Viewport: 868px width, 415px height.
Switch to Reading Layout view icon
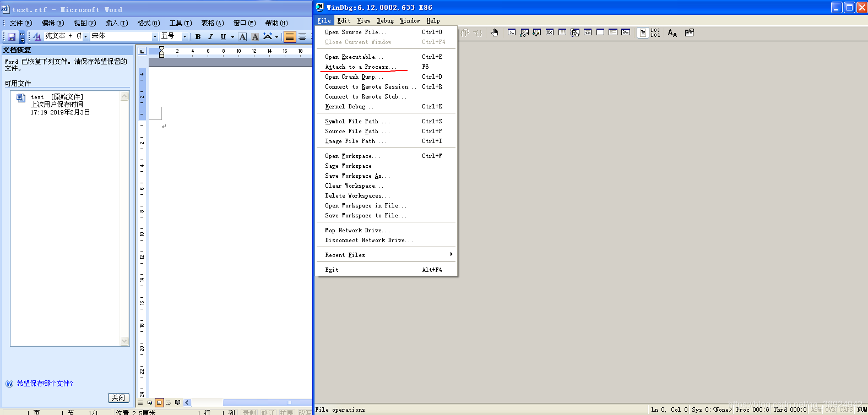click(178, 402)
